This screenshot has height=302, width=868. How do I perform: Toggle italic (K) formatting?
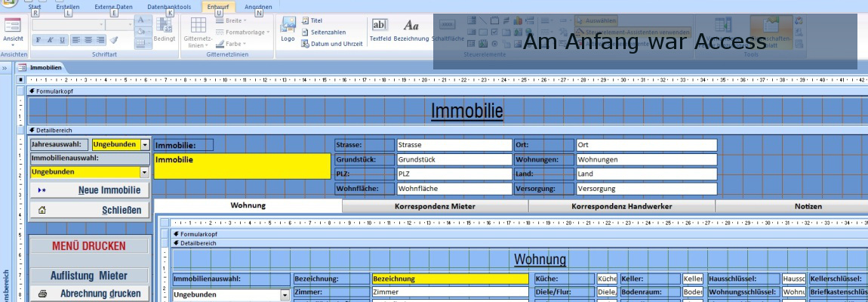[50, 40]
